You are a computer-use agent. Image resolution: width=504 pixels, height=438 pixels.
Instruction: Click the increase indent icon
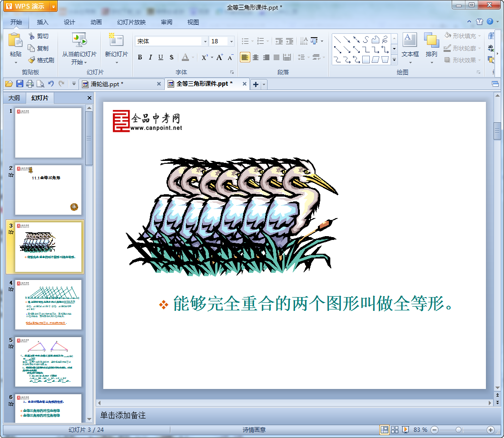click(290, 41)
